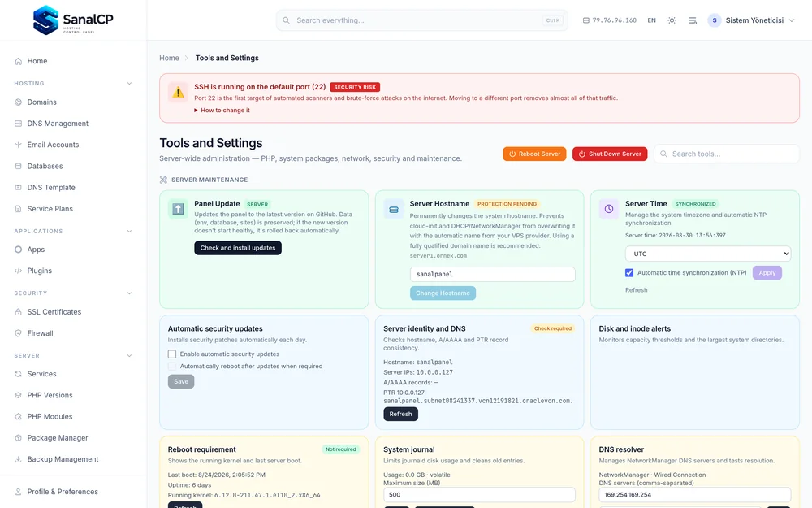Click the Backup Management download icon
This screenshot has width=812, height=508.
point(18,459)
